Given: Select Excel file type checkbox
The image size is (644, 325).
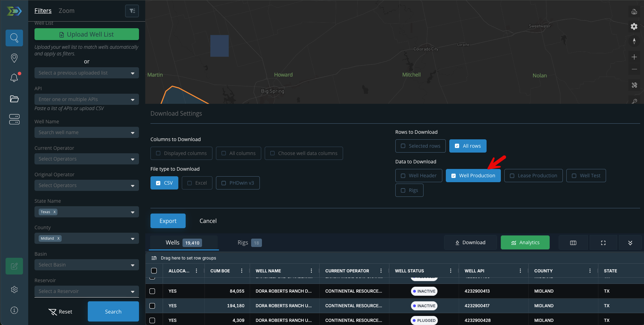Looking at the screenshot, I should 197,183.
